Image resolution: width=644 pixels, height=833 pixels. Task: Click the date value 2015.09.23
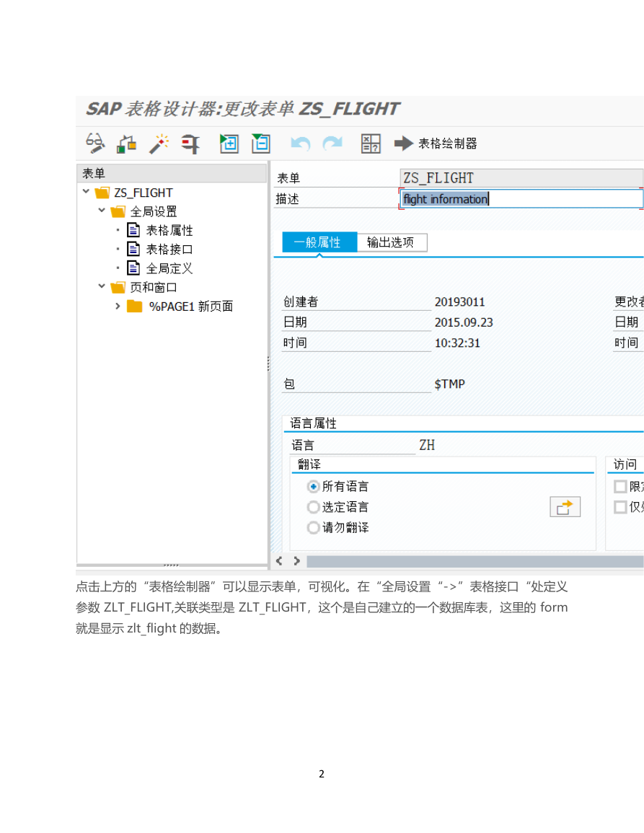(x=464, y=322)
